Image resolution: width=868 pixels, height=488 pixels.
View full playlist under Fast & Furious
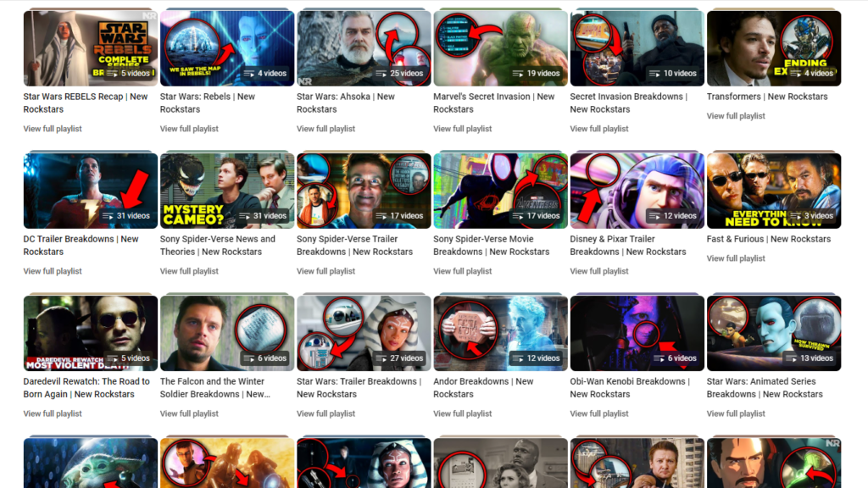tap(737, 258)
